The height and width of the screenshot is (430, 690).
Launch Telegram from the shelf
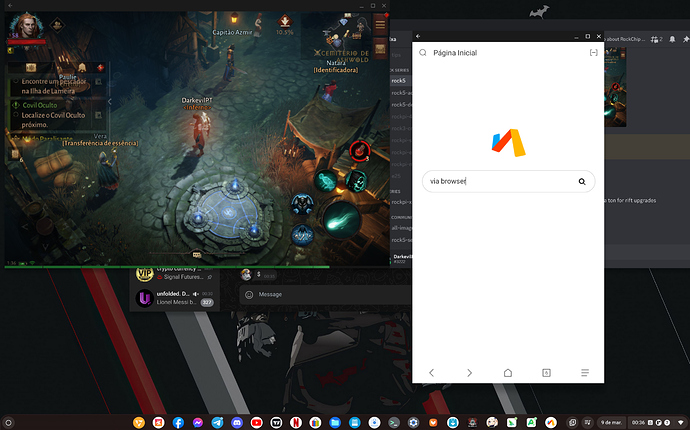click(x=217, y=423)
